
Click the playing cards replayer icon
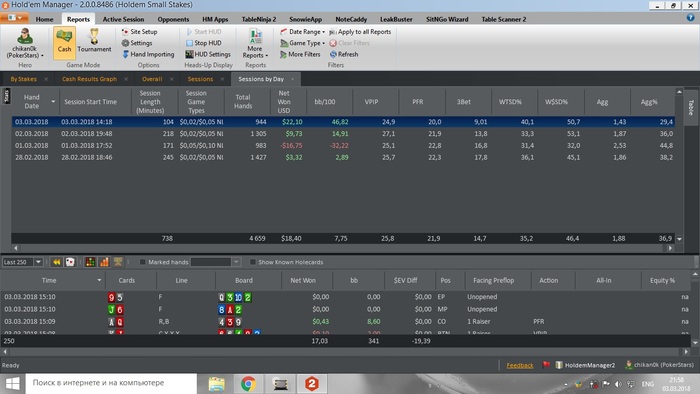tap(70, 262)
